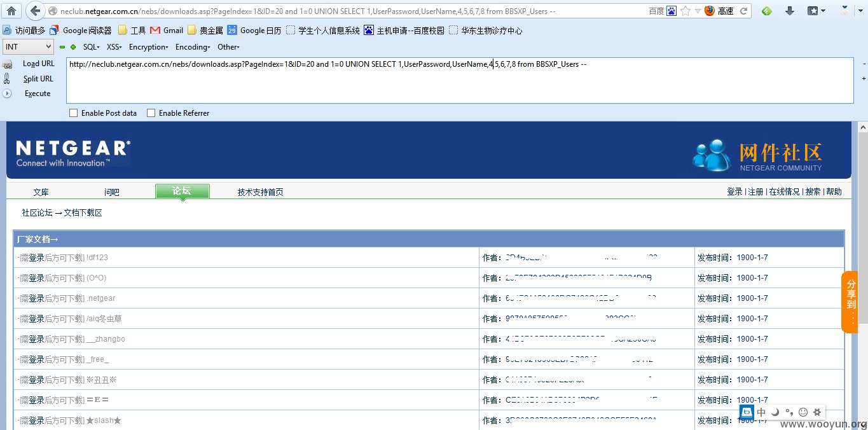Viewport: 868px width, 430px height.
Task: Open the Google 日历 bookmark
Action: 254,30
